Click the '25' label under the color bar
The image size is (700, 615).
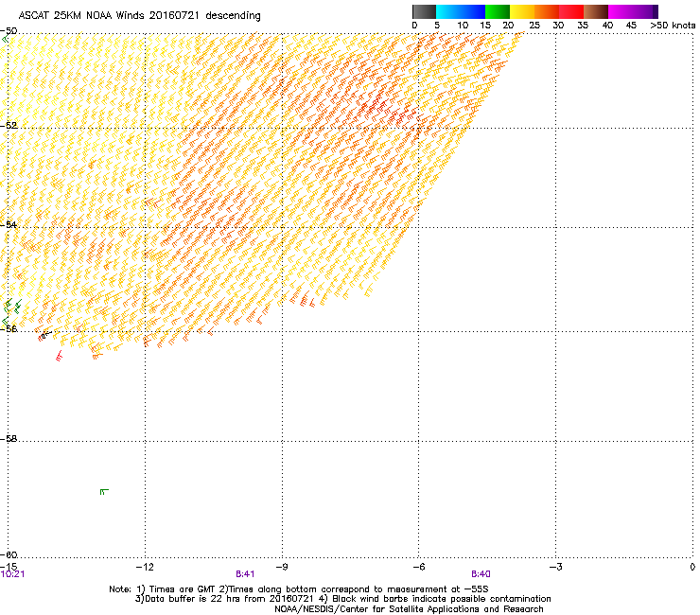click(534, 26)
